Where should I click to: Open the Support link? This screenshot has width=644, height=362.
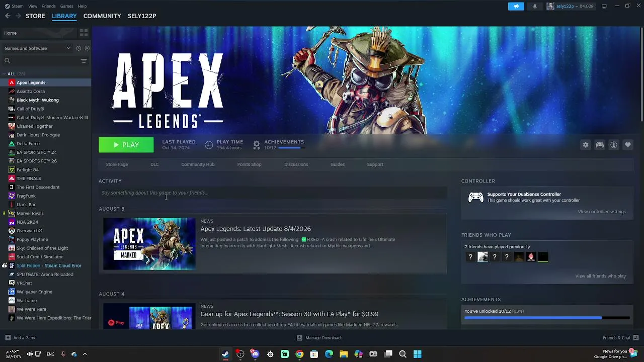[375, 164]
